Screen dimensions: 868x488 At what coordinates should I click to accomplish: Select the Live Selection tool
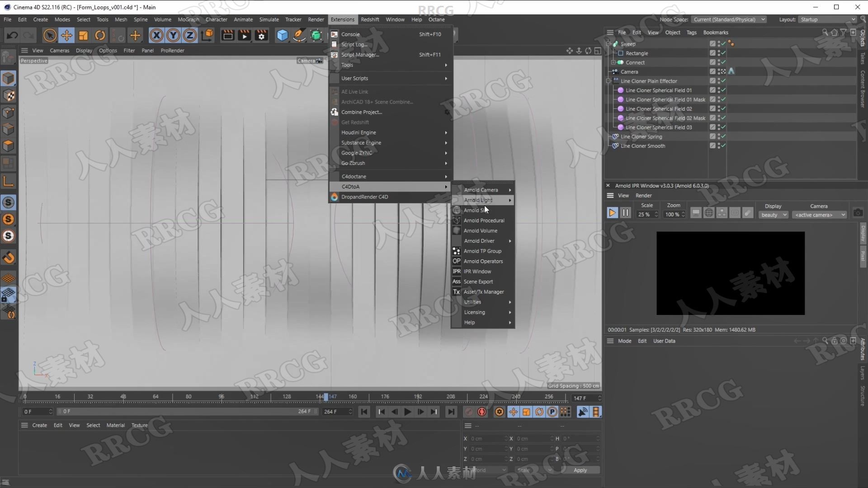click(50, 35)
